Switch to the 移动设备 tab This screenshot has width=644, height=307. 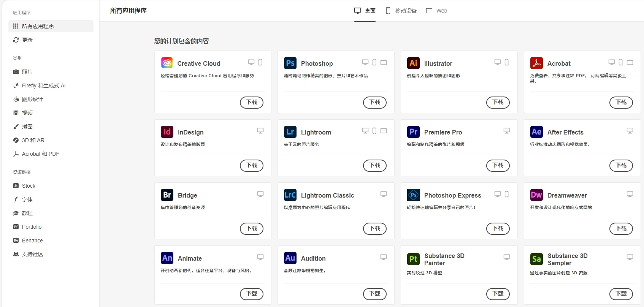[401, 11]
